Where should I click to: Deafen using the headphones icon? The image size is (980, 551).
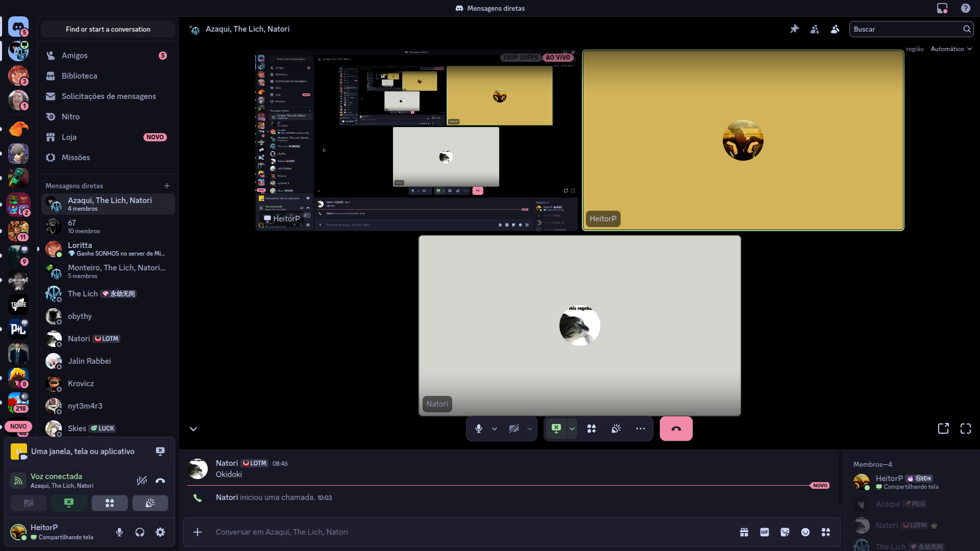pyautogui.click(x=140, y=532)
